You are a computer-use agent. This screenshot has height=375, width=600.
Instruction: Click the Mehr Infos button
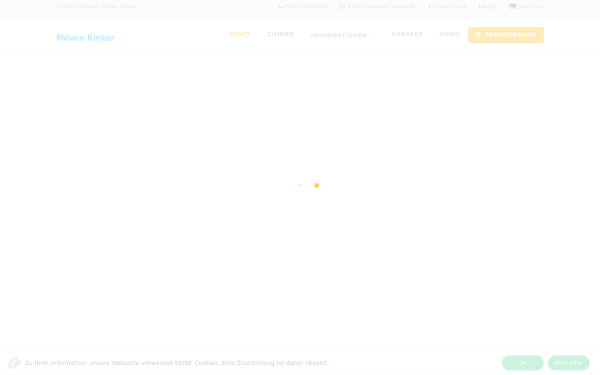(x=569, y=363)
